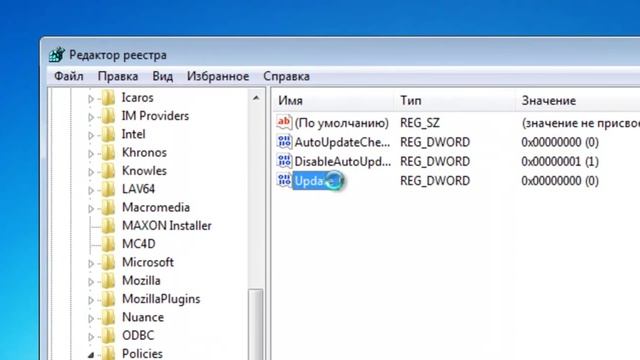Viewport: 640px width, 360px height.
Task: Select the ODBC folder icon
Action: [x=108, y=336]
